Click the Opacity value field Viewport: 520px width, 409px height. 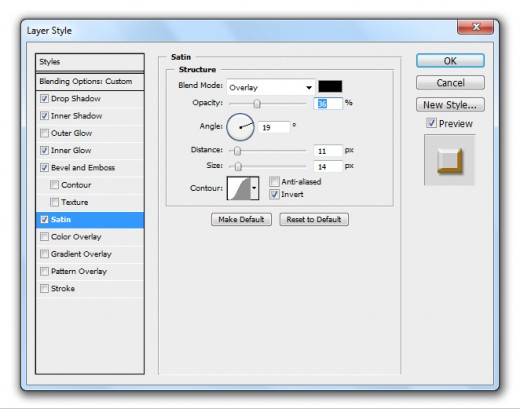pos(328,104)
